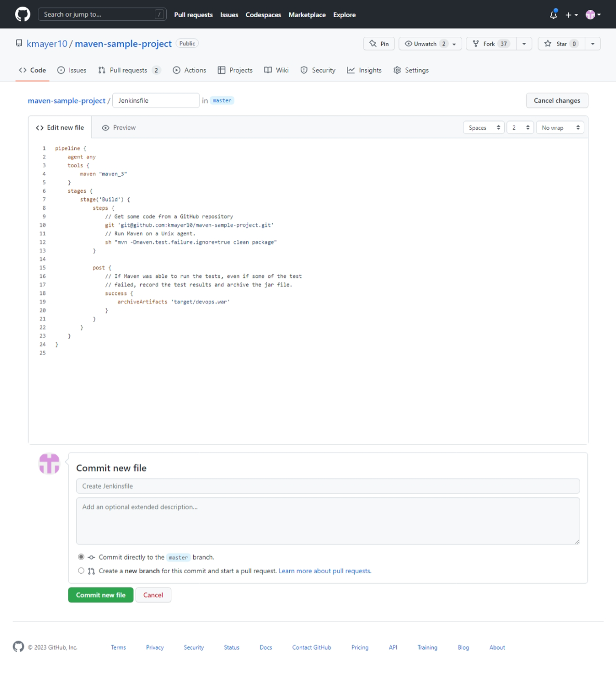Open the Docs footer link
Viewport: 616px width, 675px height.
266,647
